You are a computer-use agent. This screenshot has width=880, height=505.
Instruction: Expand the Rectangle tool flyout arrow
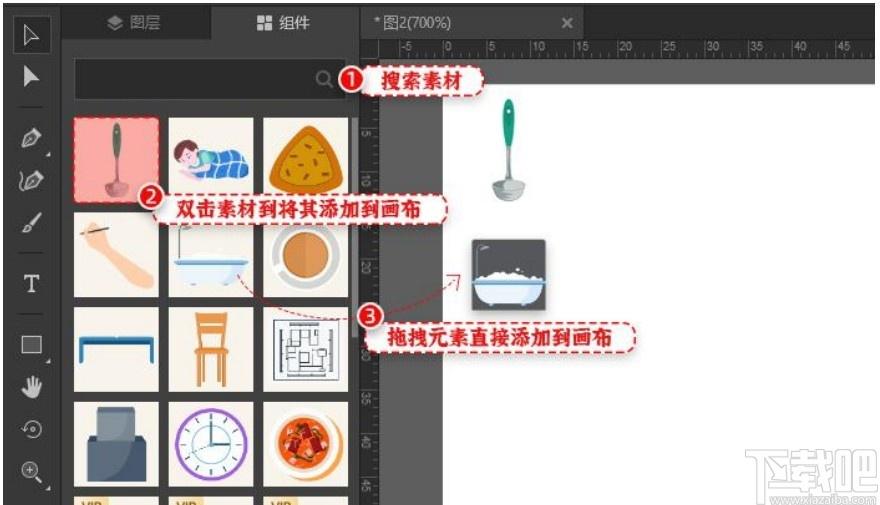48,361
